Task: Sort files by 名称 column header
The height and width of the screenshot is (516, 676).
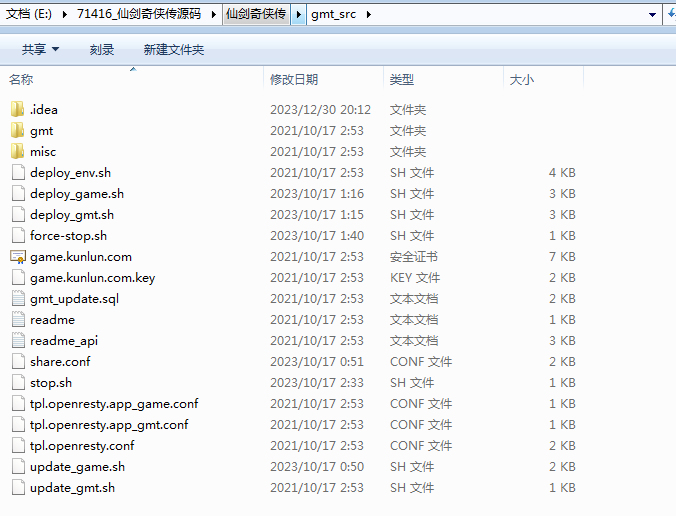Action: coord(21,80)
